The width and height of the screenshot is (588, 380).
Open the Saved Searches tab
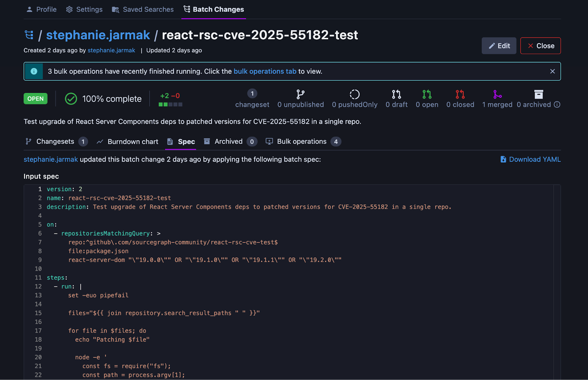(143, 10)
